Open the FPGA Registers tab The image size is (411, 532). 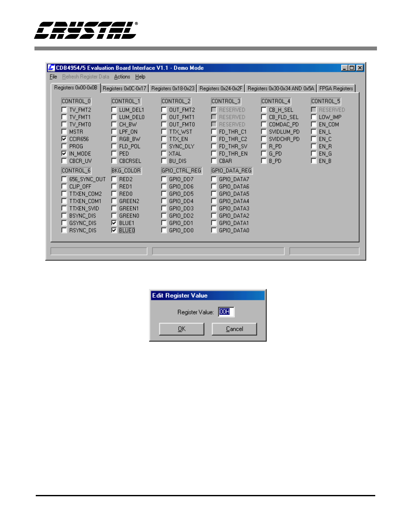pos(336,88)
